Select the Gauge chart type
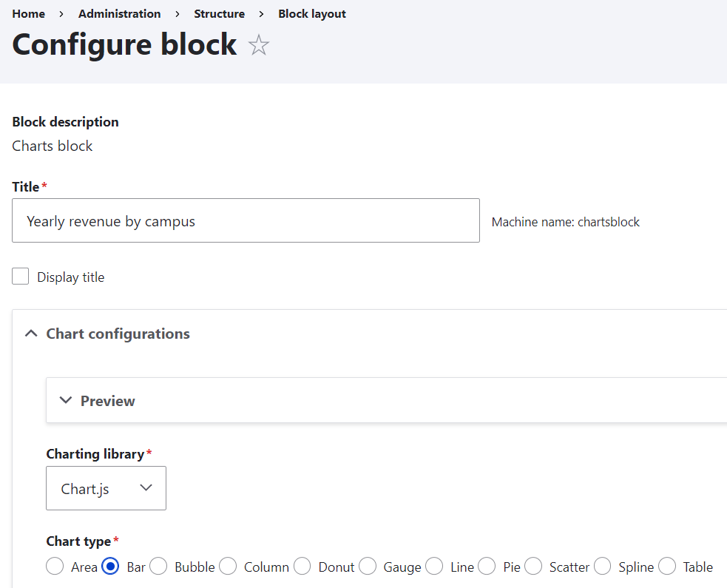This screenshot has height=588, width=727. click(368, 566)
